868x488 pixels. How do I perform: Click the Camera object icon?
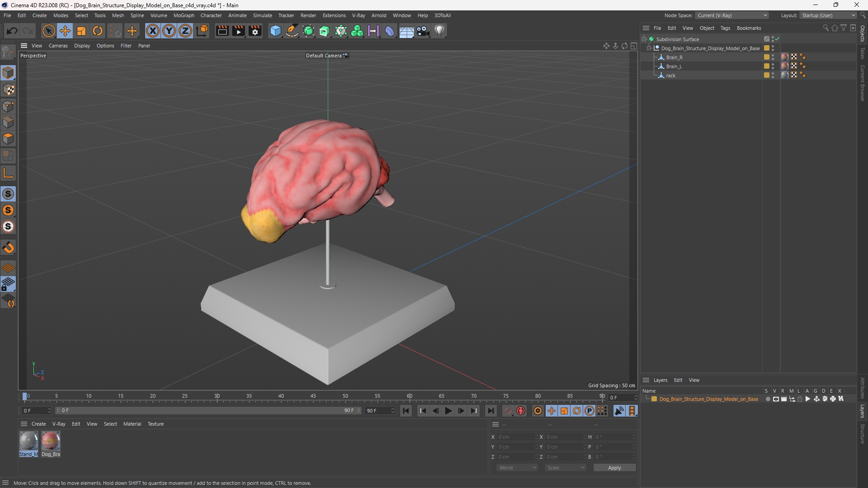(x=423, y=31)
